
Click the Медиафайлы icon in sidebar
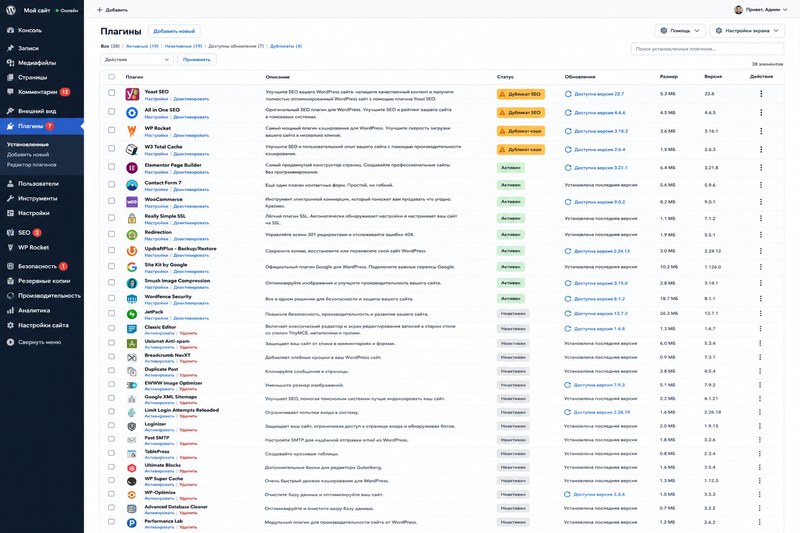(x=10, y=63)
